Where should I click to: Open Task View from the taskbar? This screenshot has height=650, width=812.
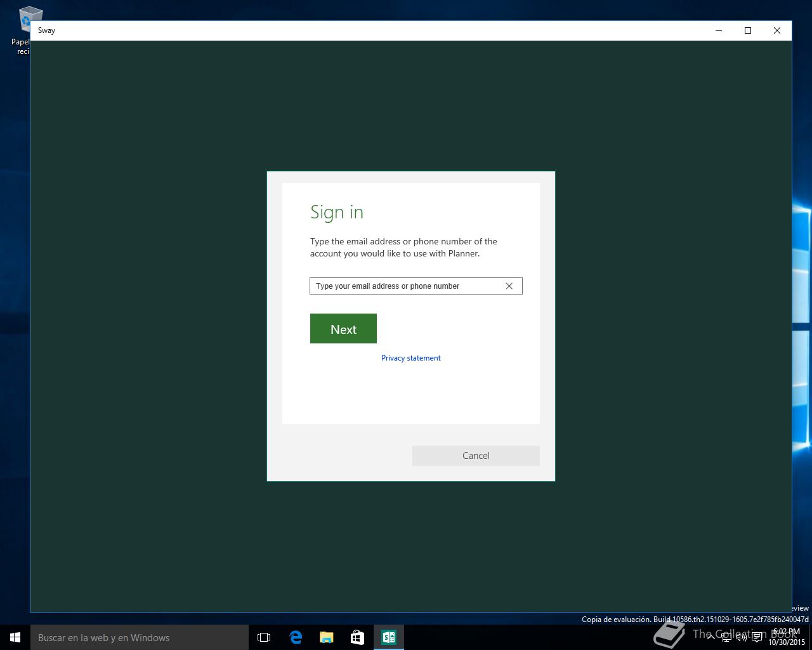click(264, 637)
